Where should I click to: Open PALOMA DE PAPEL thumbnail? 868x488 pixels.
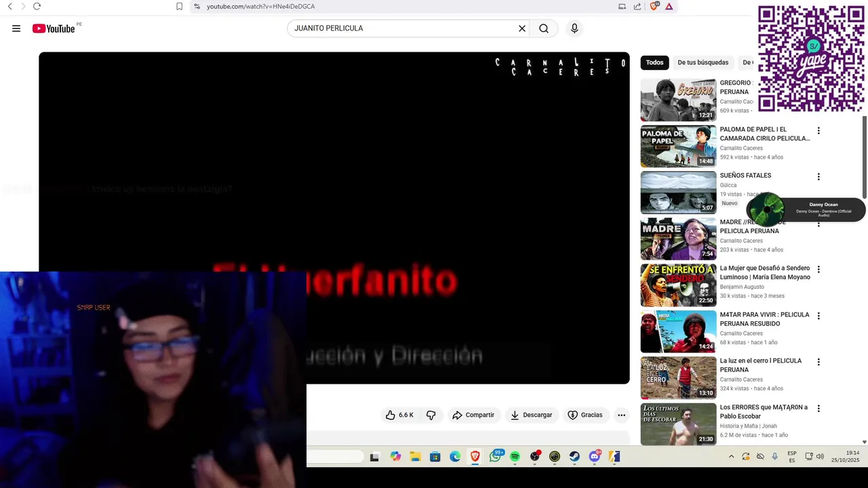click(678, 146)
